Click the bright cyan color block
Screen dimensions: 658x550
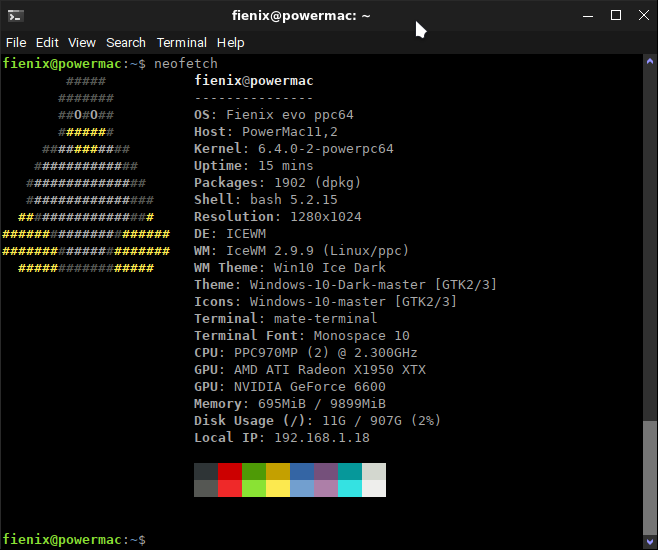[350, 488]
